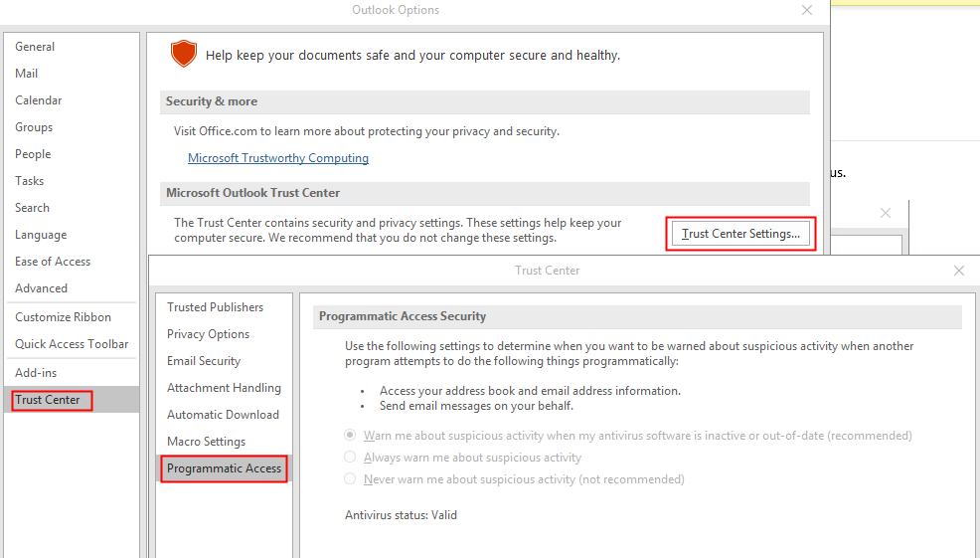Select Programmatic Access in Trust Center
The image size is (980, 558).
(x=224, y=468)
